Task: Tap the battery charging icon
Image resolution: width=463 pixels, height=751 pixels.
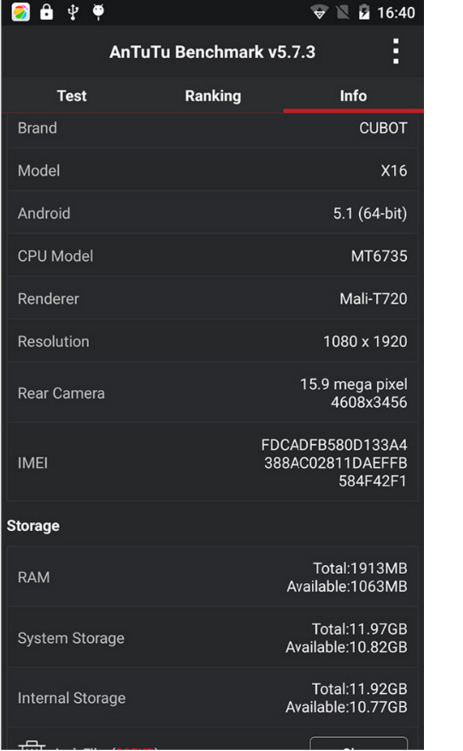Action: pos(364,12)
